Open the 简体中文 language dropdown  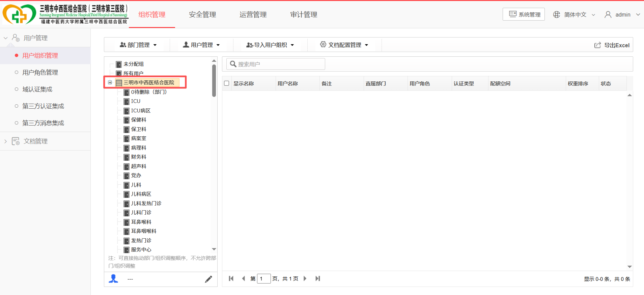(x=574, y=15)
